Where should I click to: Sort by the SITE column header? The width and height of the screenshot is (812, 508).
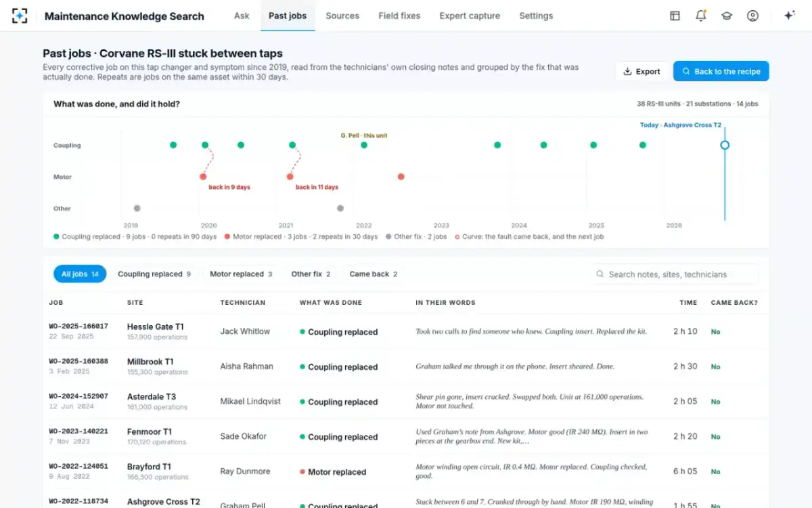pyautogui.click(x=135, y=303)
